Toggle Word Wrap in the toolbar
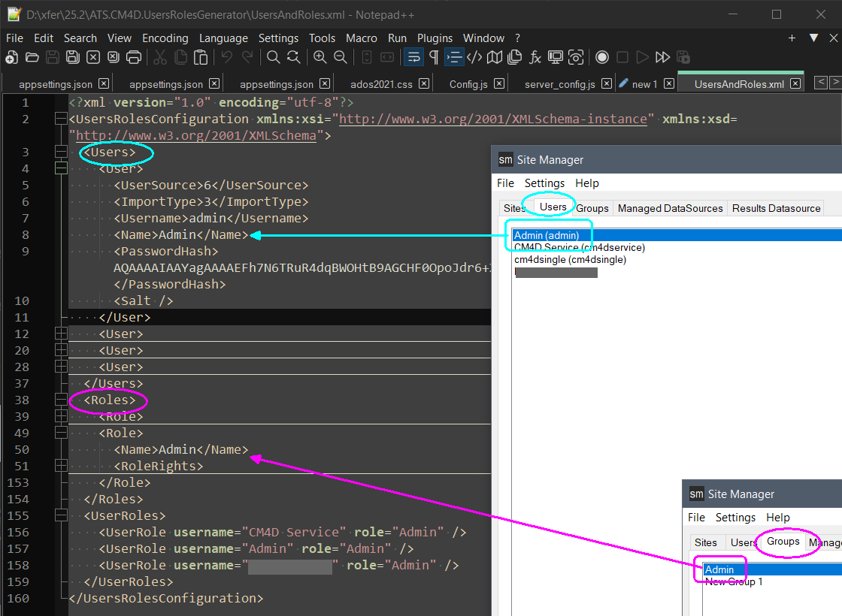The width and height of the screenshot is (842, 616). [413, 57]
